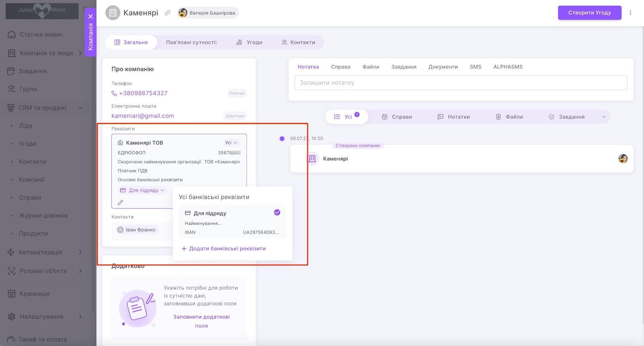
Task: Expand the timeline filter chevron after Завдання
Action: 603,117
